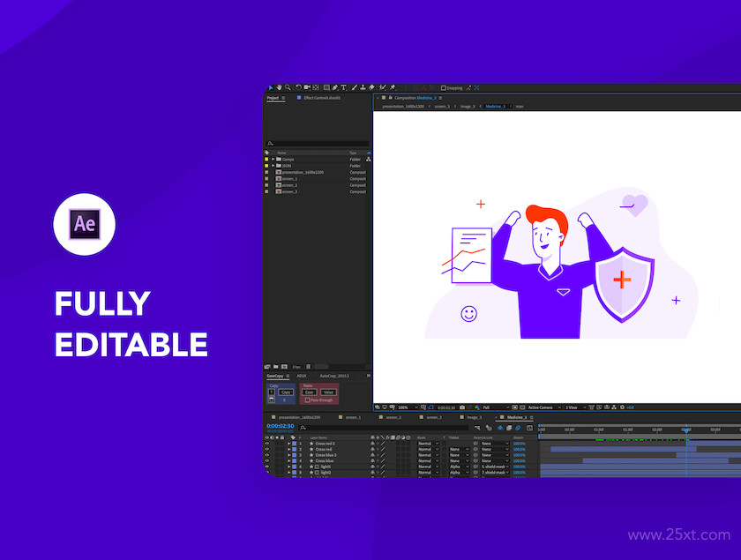The width and height of the screenshot is (741, 560).
Task: Select screen_1 composition in Project panel
Action: click(289, 179)
